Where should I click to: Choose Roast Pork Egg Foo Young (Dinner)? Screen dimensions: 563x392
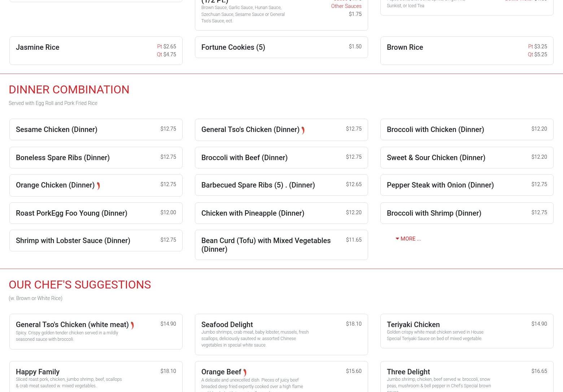(x=71, y=213)
